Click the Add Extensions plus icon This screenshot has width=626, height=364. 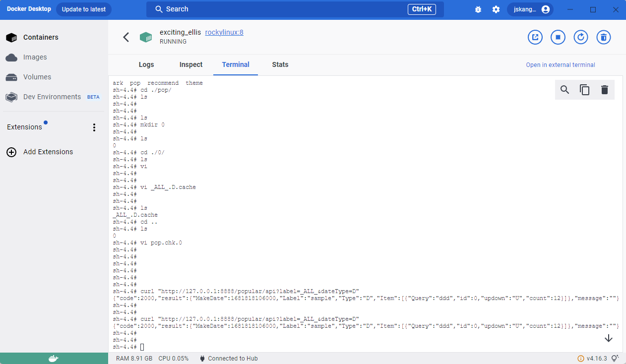[x=11, y=152]
